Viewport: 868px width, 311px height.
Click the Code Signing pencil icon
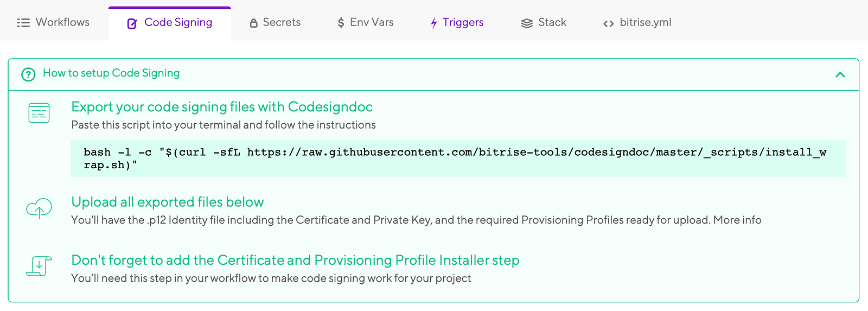[132, 23]
